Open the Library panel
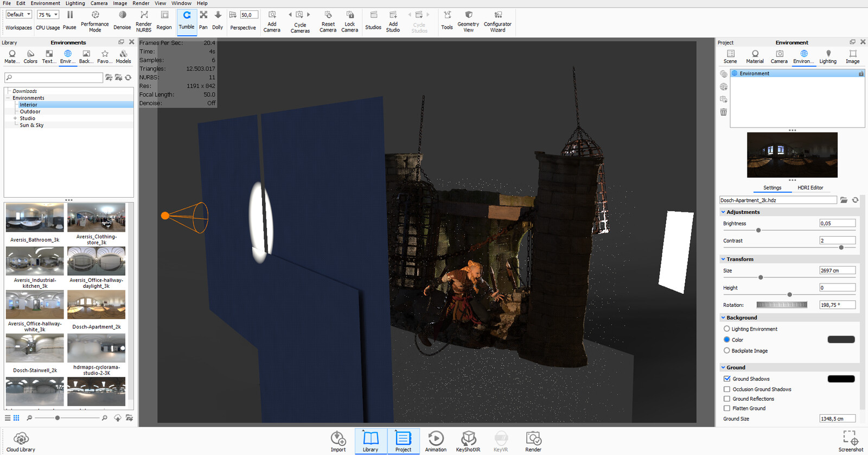Screen dimensions: 868x455 coord(371,441)
